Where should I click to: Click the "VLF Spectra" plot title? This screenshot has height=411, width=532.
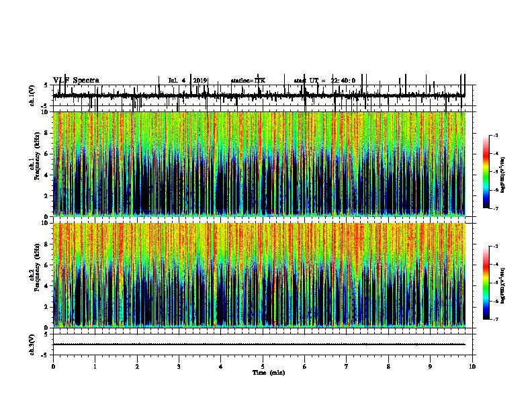76,81
